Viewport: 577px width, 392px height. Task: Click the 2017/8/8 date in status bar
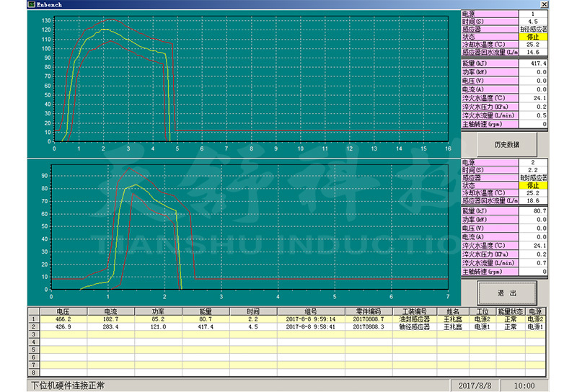point(475,386)
